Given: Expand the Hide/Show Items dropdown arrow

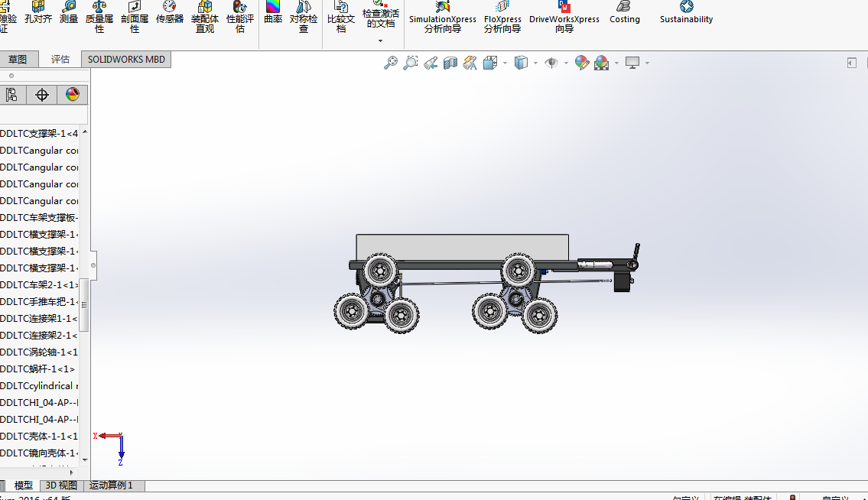Looking at the screenshot, I should (x=566, y=63).
